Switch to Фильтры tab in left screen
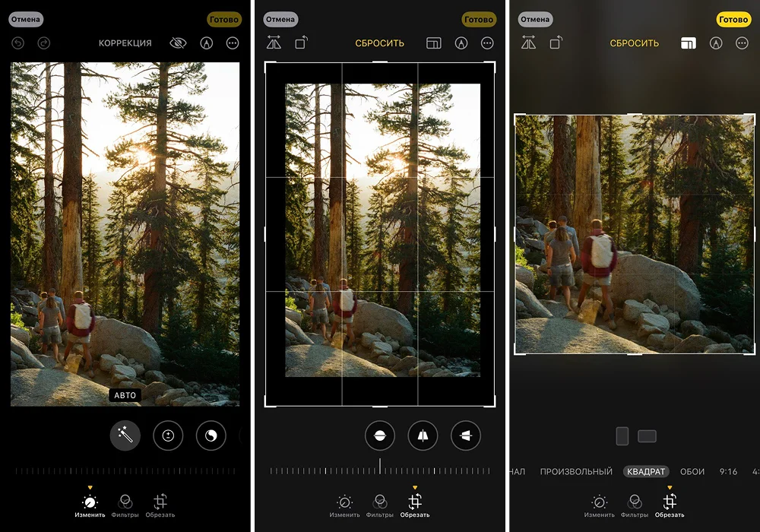 pyautogui.click(x=125, y=505)
